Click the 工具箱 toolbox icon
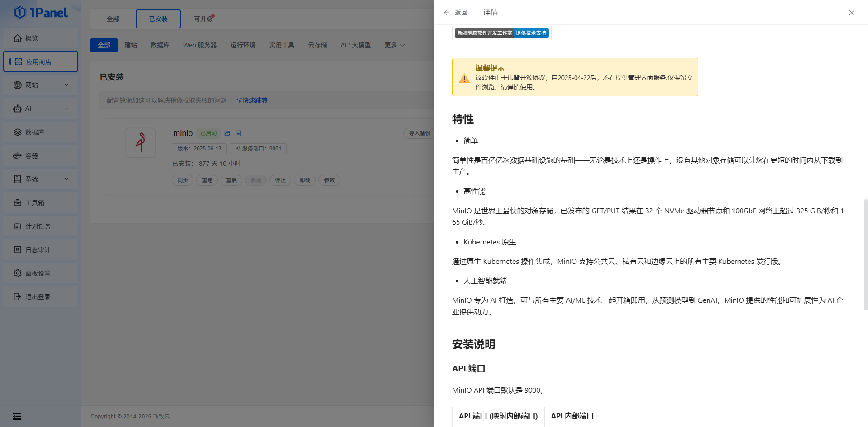The image size is (868, 427). 18,202
